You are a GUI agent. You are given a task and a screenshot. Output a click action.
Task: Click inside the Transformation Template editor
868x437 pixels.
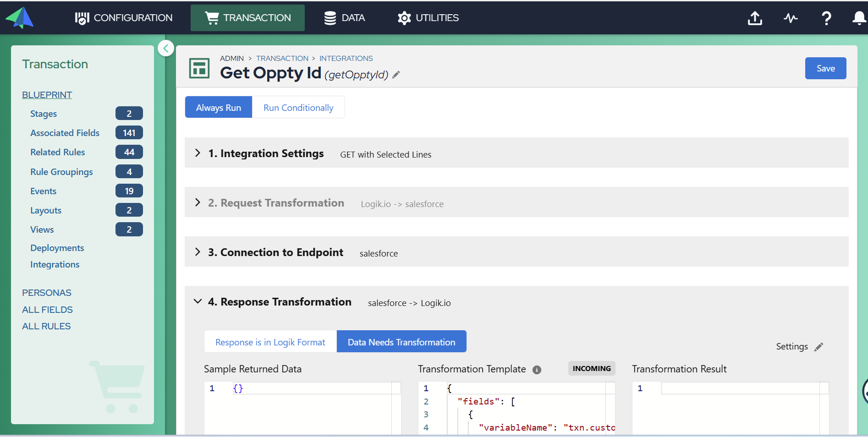point(516,408)
